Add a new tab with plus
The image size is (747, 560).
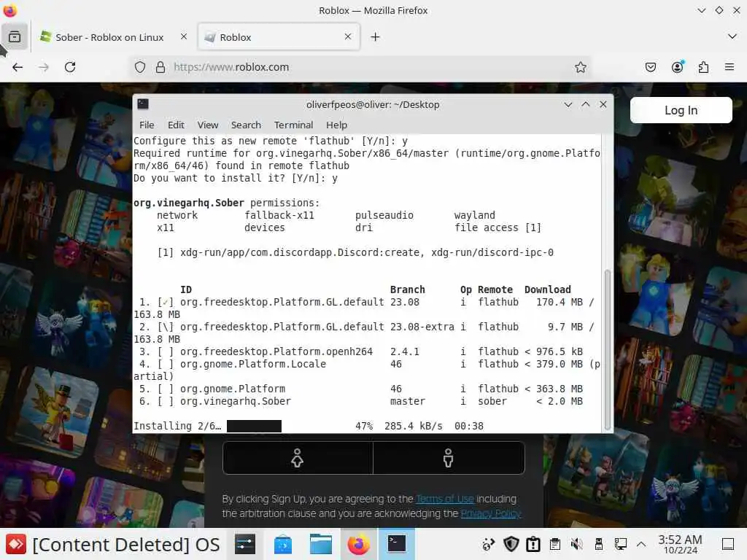(376, 36)
